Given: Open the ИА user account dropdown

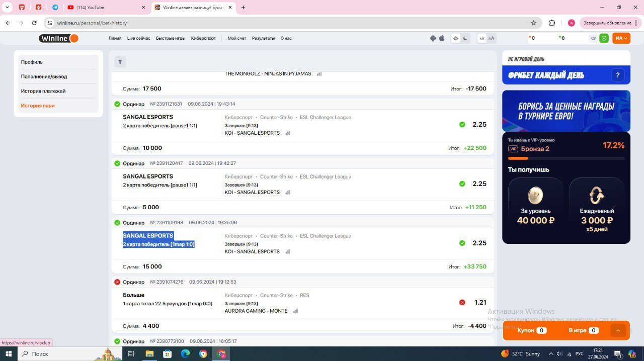Looking at the screenshot, I should click(621, 38).
